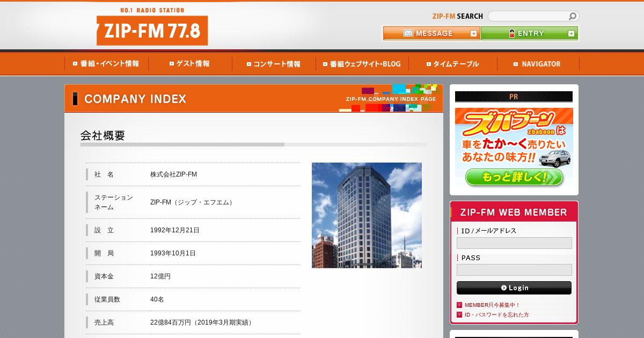Image resolution: width=644 pixels, height=338 pixels.
Task: Click ZIP-FM（ジップ・エフエム） station name
Action: (193, 202)
